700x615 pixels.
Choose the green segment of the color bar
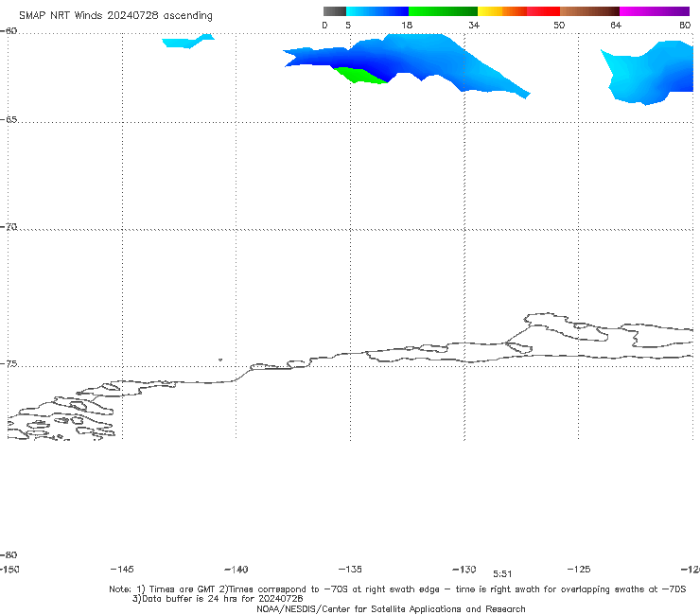tap(443, 11)
